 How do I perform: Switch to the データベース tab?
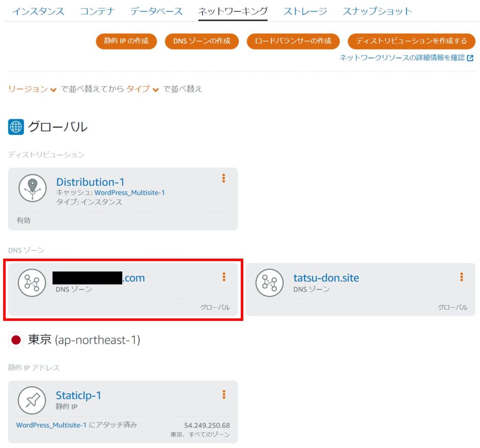[157, 11]
